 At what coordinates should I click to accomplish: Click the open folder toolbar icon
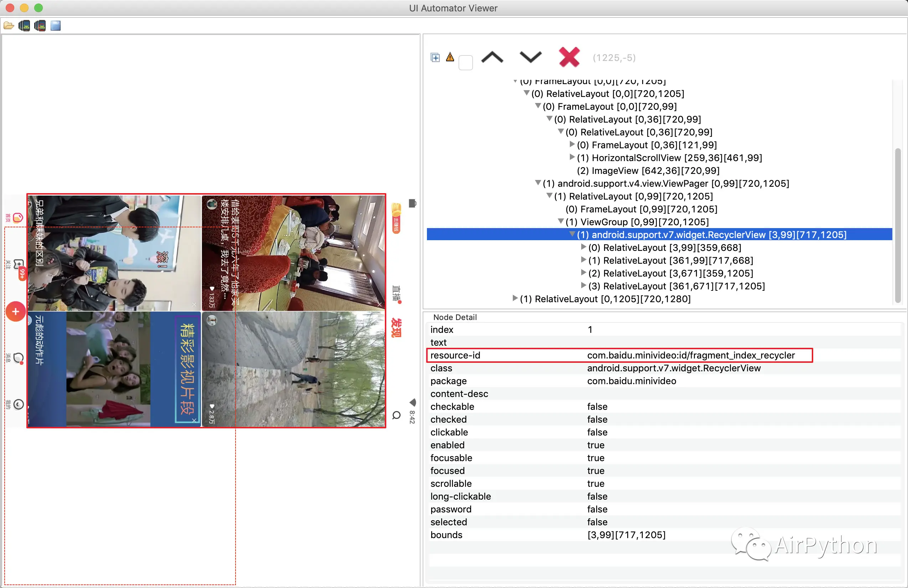point(9,26)
